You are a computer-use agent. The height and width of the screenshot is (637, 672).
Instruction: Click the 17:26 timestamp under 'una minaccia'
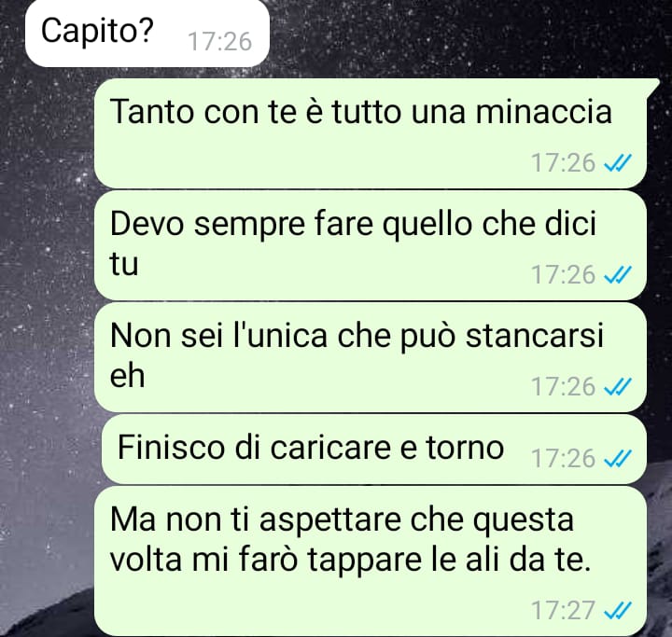click(x=563, y=163)
